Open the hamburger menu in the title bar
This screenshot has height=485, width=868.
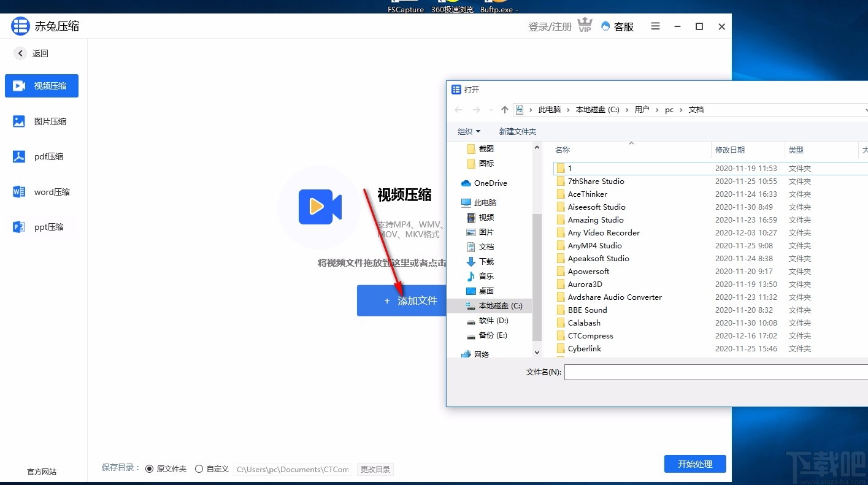655,26
